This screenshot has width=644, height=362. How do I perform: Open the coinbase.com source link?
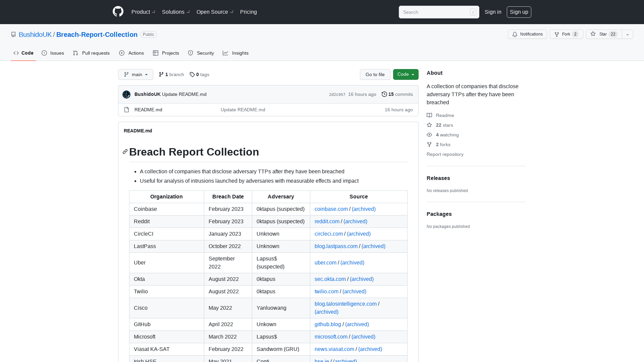(x=331, y=209)
